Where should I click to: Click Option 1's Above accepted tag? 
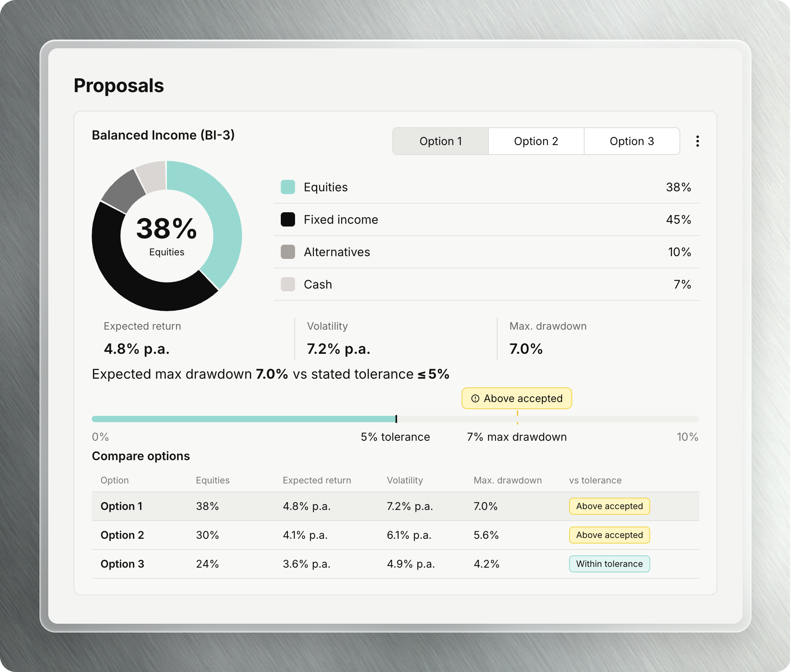point(609,506)
